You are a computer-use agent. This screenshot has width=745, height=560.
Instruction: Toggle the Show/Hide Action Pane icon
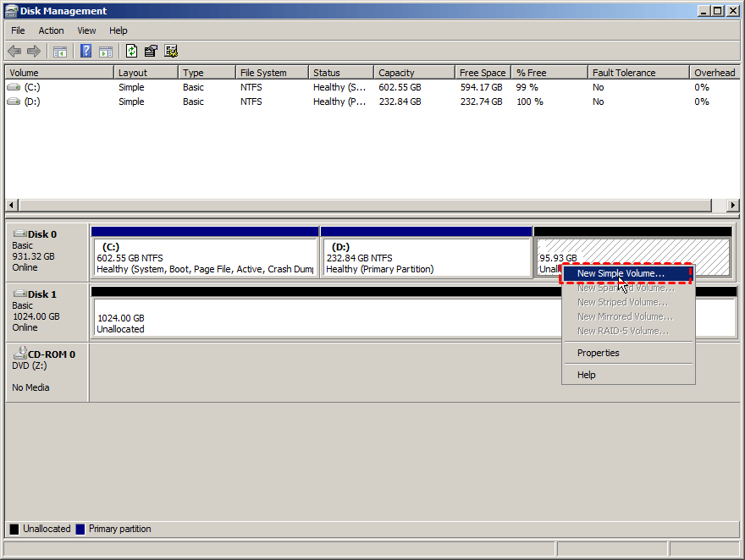106,52
